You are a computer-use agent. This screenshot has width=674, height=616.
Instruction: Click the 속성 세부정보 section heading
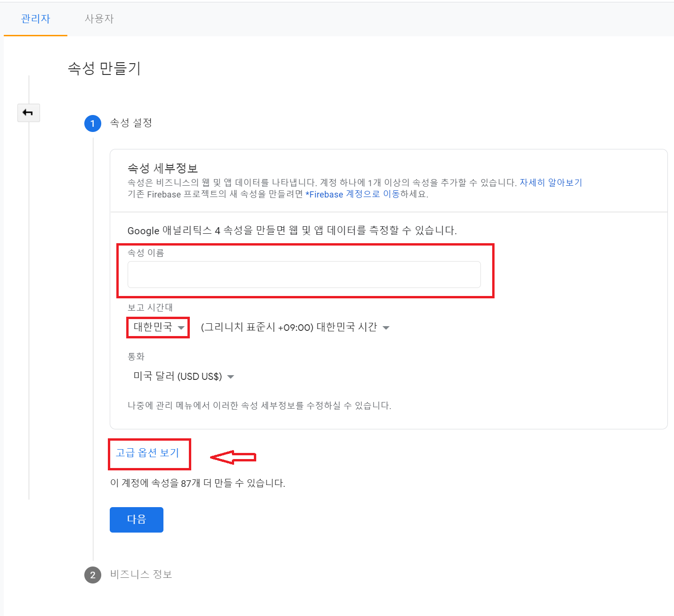(x=162, y=168)
